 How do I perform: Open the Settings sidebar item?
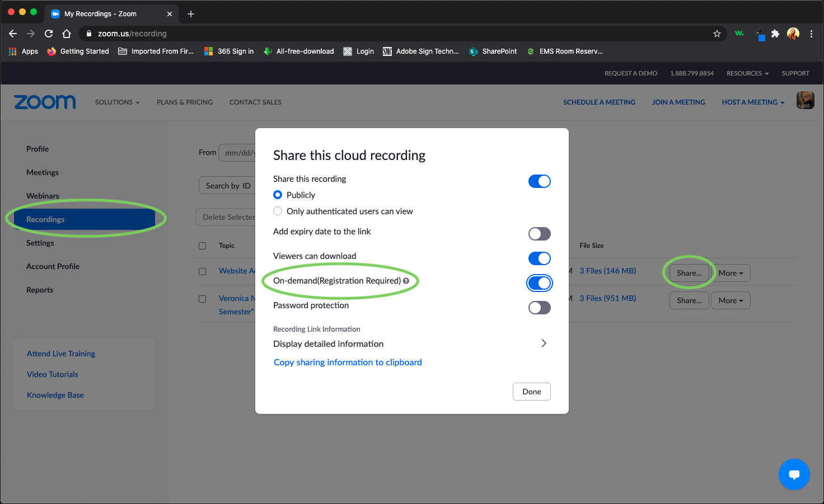[40, 243]
